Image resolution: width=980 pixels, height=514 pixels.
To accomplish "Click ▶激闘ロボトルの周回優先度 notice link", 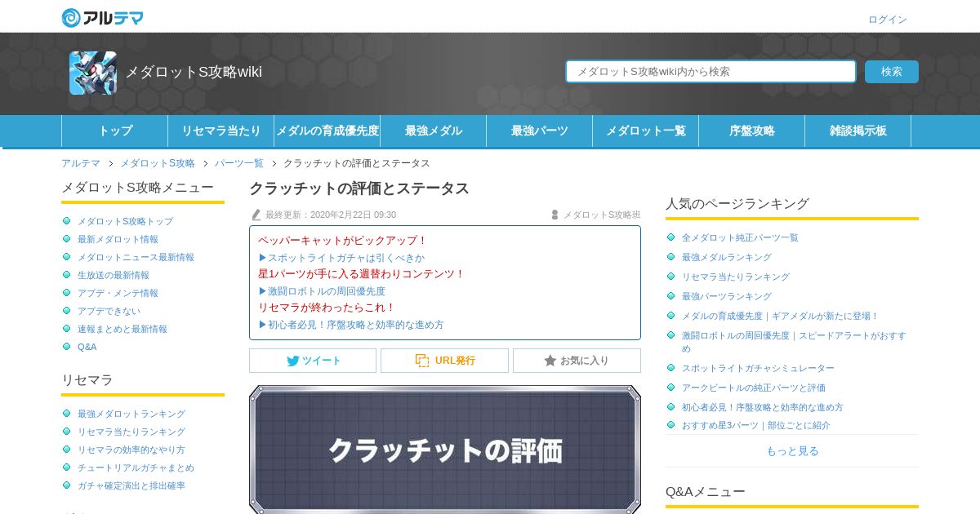I will click(322, 290).
